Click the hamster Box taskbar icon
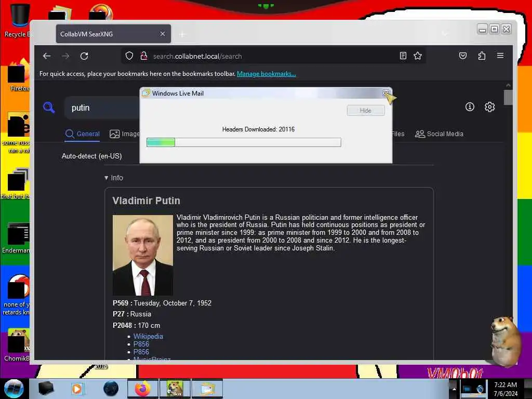 pyautogui.click(x=175, y=389)
